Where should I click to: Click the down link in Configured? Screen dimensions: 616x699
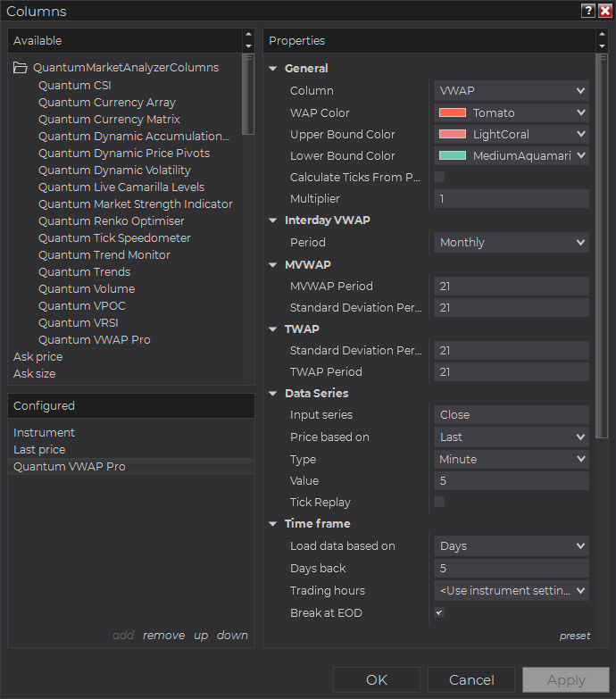tap(232, 635)
